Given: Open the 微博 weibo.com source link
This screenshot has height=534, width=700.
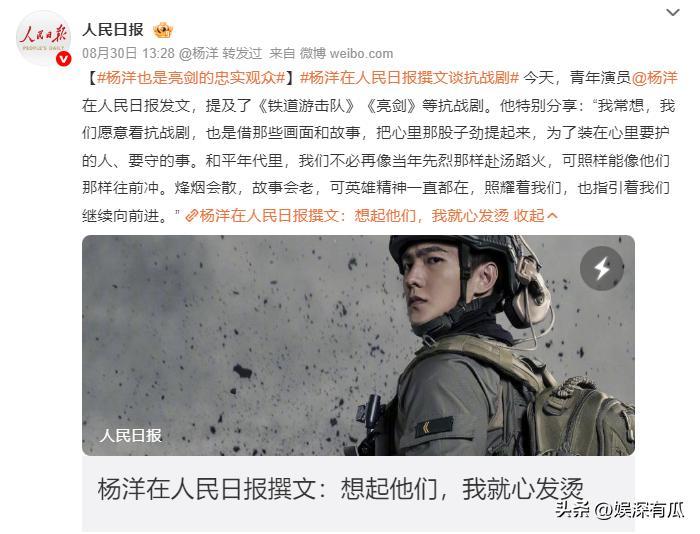Looking at the screenshot, I should click(x=346, y=54).
